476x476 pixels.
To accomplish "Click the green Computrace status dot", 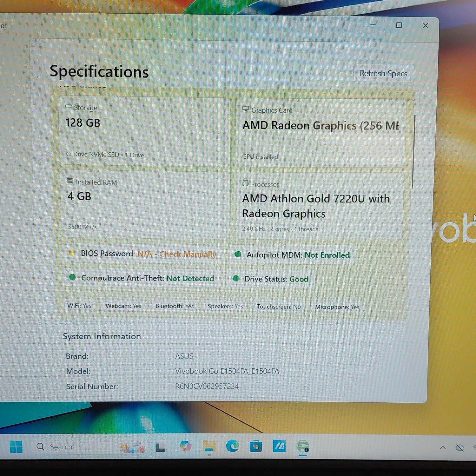I will tap(72, 277).
